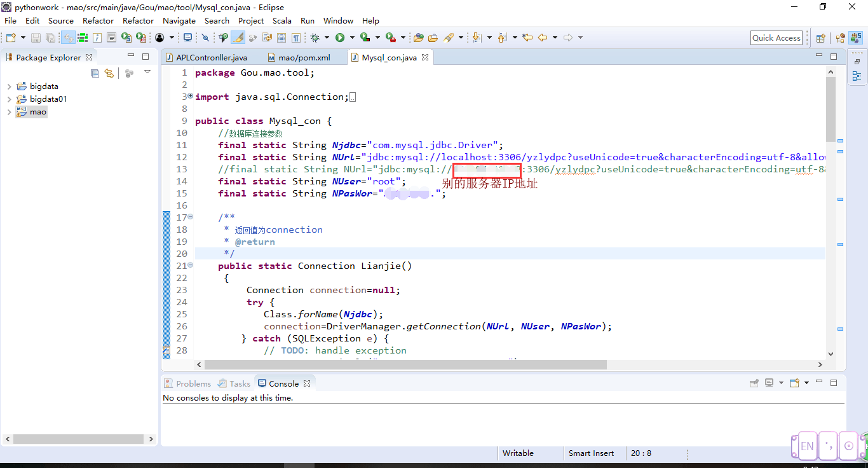This screenshot has width=868, height=468.
Task: Open the Package Explorer view menu triangle
Action: point(147,72)
